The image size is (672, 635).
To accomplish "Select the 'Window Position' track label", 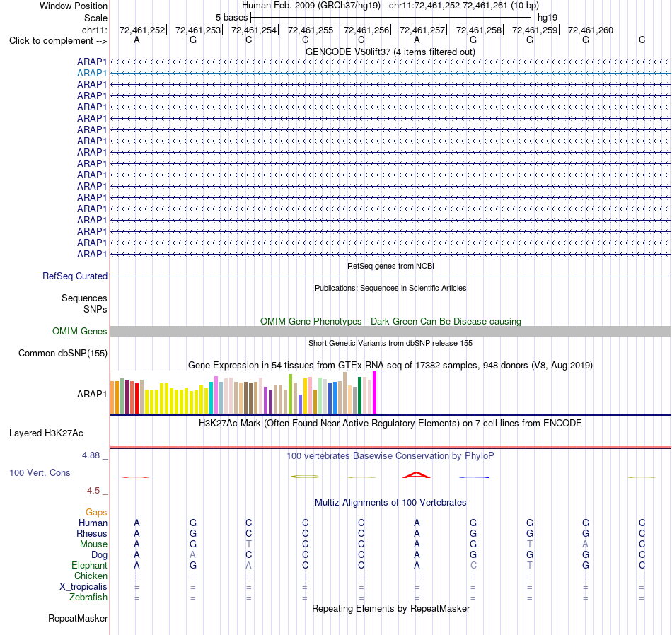I will tap(74, 6).
